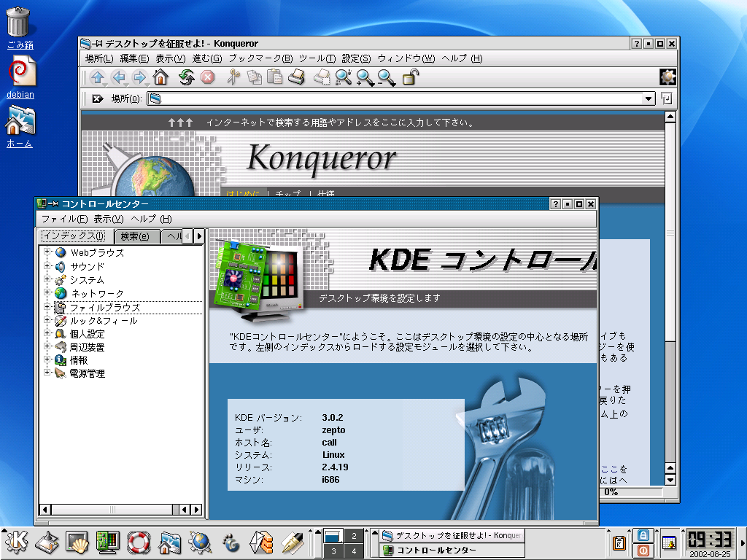Click the padlock security icon in Konqueror

(410, 77)
